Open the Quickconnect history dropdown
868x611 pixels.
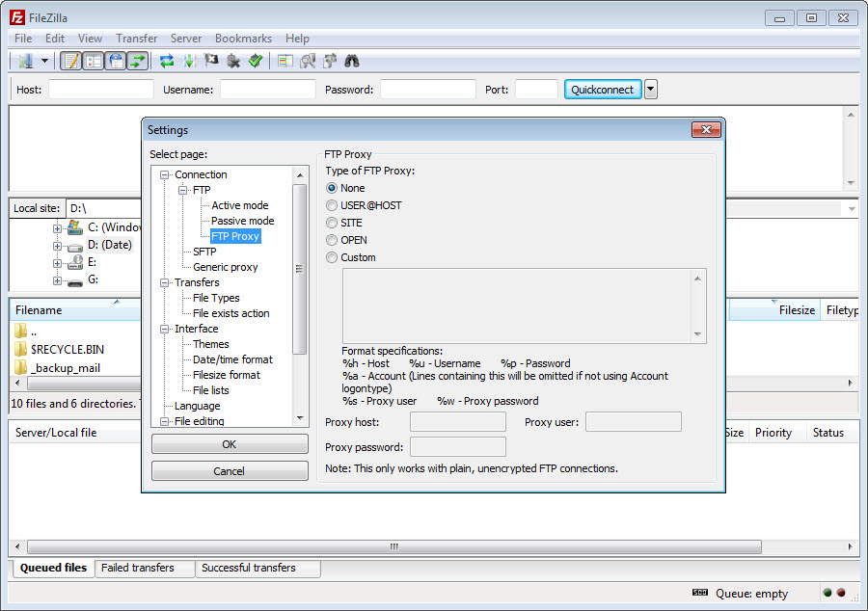[651, 89]
